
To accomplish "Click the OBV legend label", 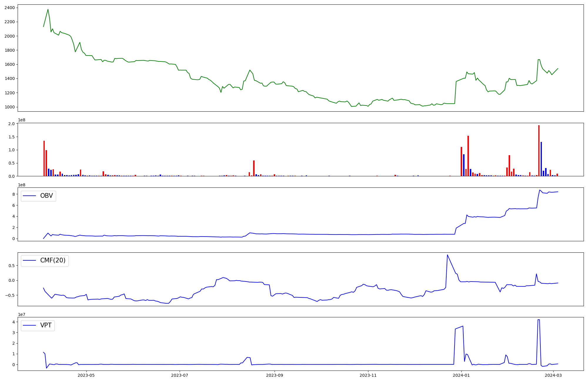I will 46,196.
